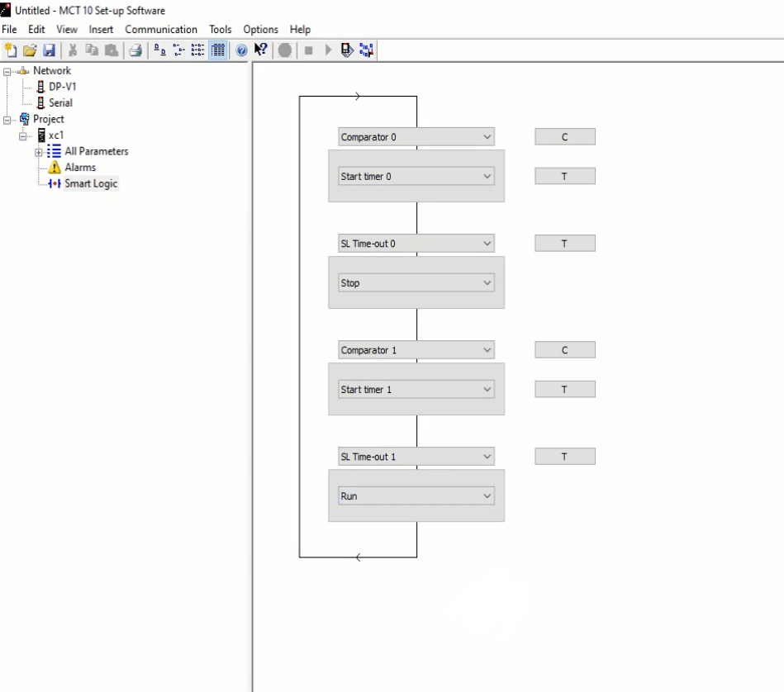784x692 pixels.
Task: Collapse the Network tree node
Action: pyautogui.click(x=8, y=71)
